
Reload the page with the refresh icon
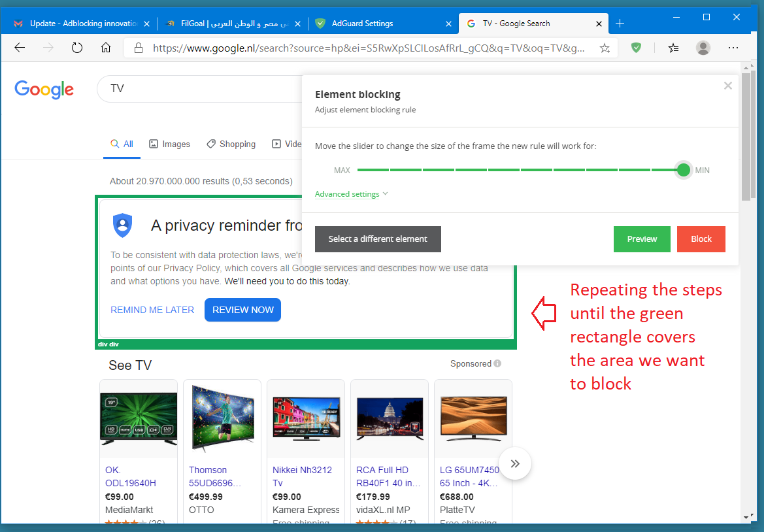(x=76, y=48)
